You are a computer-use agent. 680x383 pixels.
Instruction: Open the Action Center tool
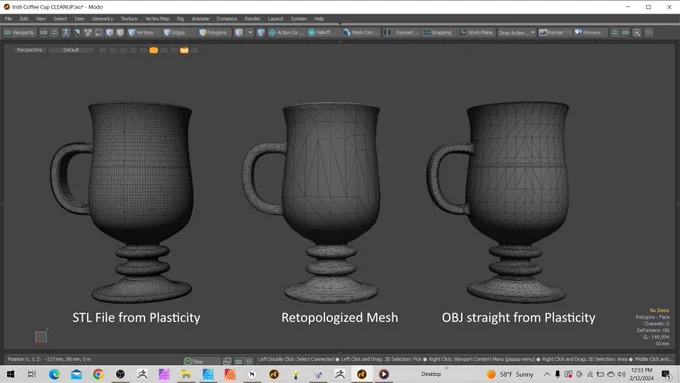[284, 33]
